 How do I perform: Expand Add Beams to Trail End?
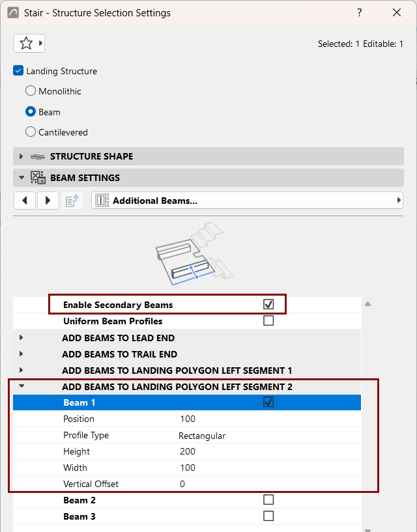pyautogui.click(x=21, y=354)
